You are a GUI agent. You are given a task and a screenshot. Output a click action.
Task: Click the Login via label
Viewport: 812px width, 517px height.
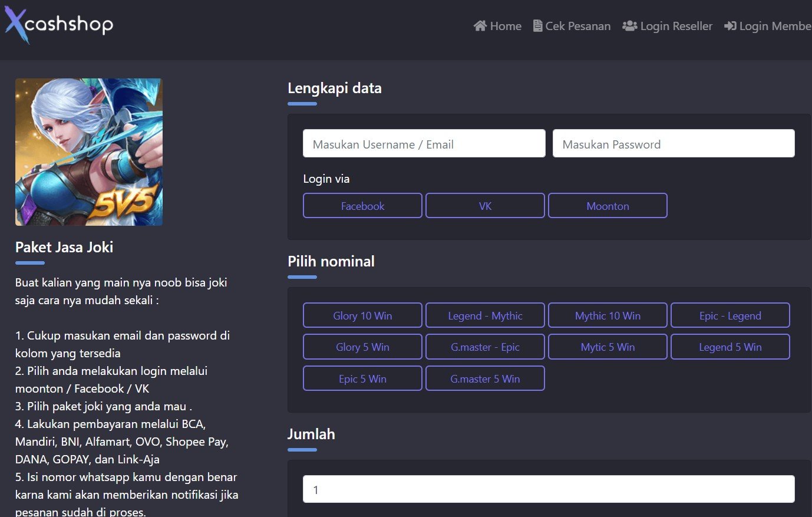tap(326, 179)
